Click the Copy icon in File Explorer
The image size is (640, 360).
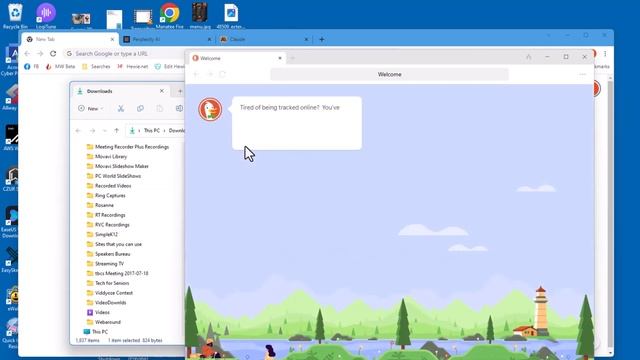coord(140,108)
